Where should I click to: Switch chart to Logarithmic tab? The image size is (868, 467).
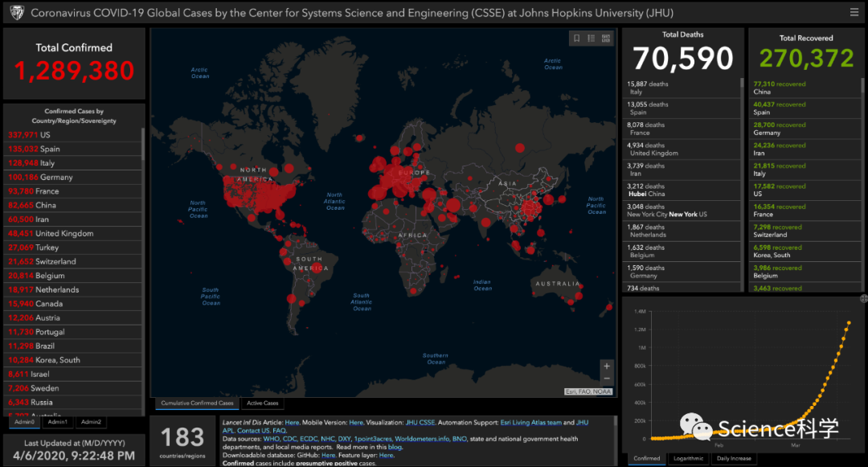coord(688,458)
